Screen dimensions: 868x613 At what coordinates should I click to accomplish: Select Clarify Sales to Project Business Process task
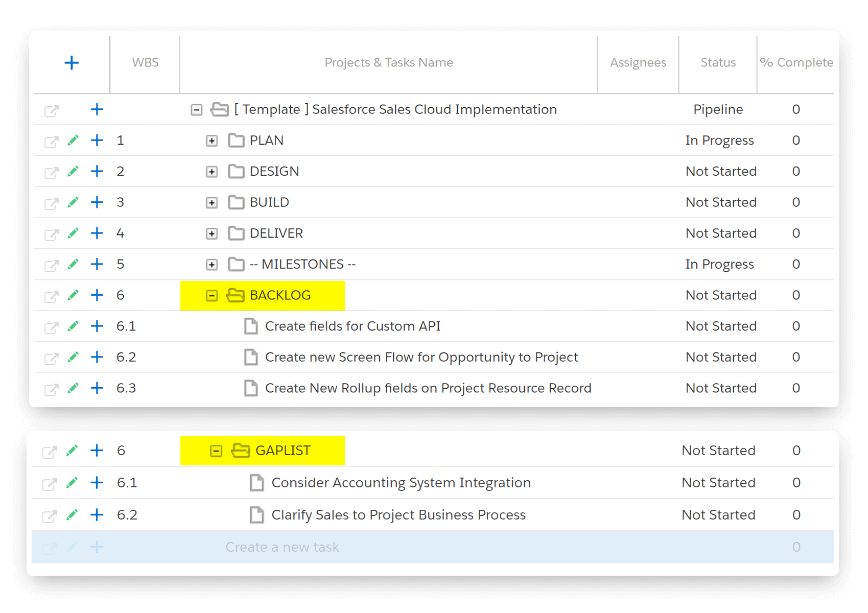[398, 515]
